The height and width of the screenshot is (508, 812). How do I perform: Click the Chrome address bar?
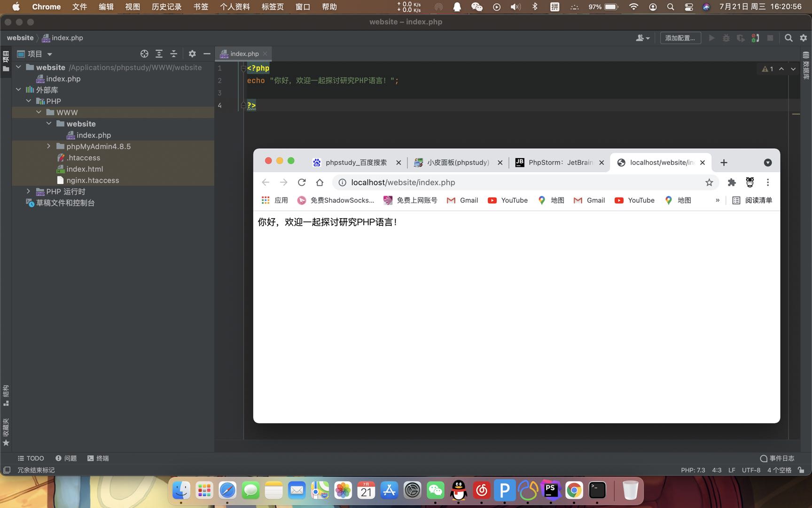(x=525, y=183)
